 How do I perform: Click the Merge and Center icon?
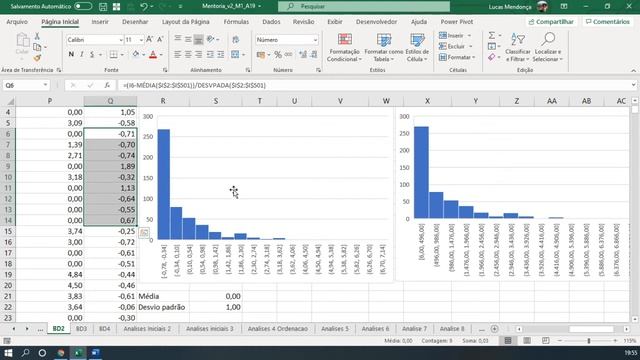click(235, 54)
